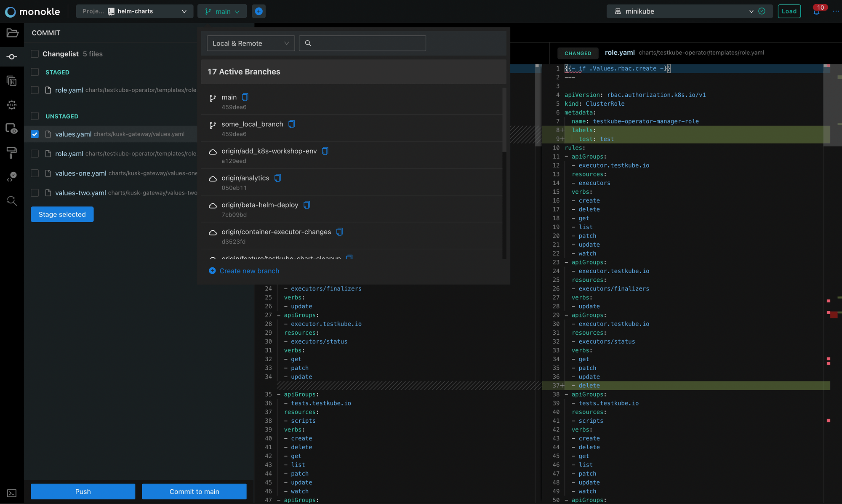Select the Git panel icon in the sidebar
Image resolution: width=842 pixels, height=504 pixels.
pos(12,56)
